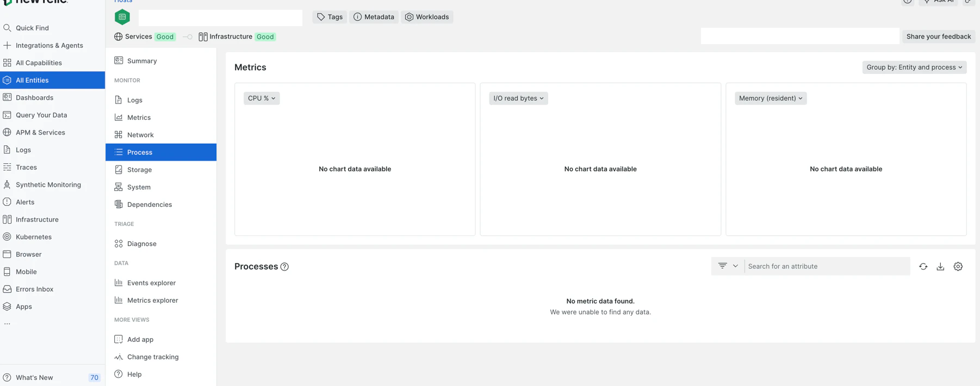
Task: Click Add app
Action: pyautogui.click(x=161, y=340)
